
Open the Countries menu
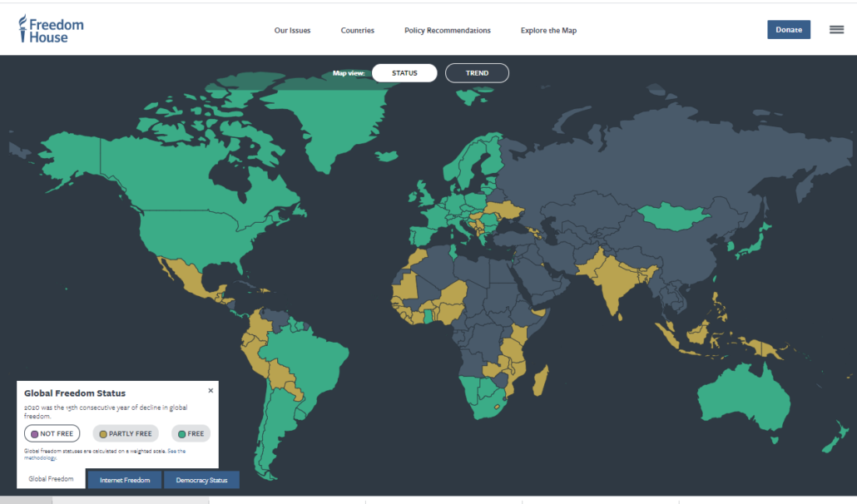(x=358, y=31)
